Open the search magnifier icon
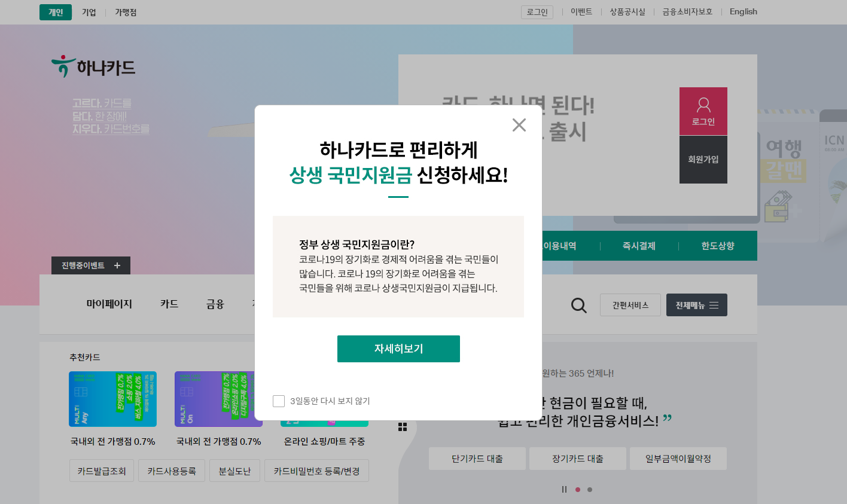The height and width of the screenshot is (504, 847). (578, 306)
